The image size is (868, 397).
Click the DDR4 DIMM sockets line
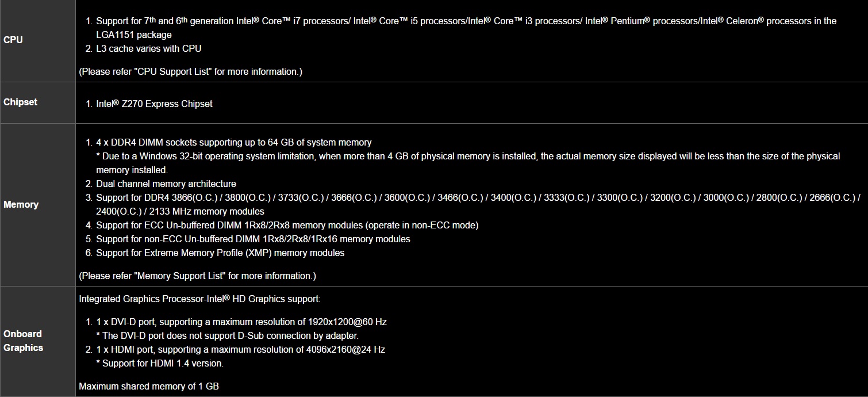click(233, 143)
